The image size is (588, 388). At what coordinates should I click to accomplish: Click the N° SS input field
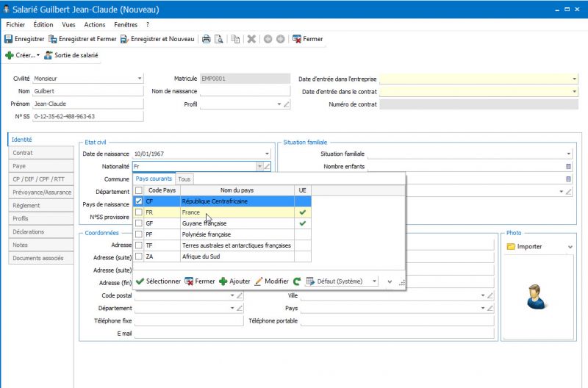click(x=87, y=117)
